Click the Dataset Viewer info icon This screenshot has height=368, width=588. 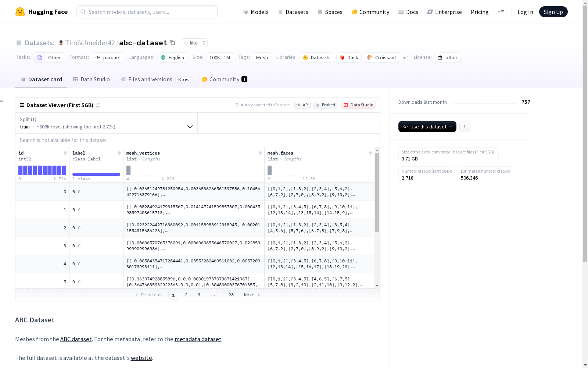point(98,105)
